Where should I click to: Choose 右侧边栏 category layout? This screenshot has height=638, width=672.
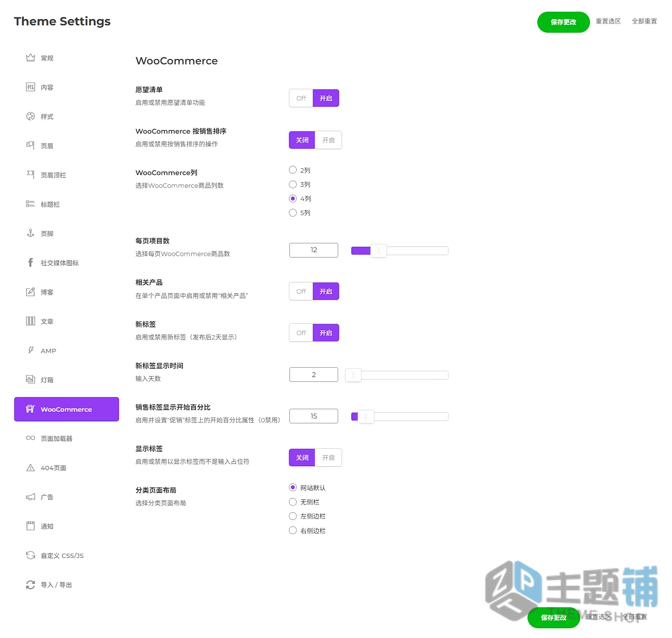pyautogui.click(x=293, y=530)
